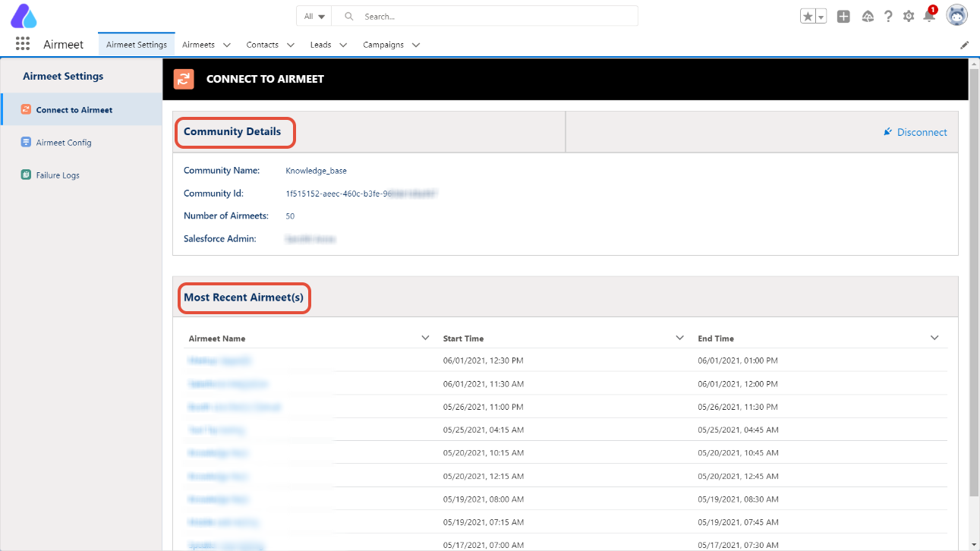Click end time 05/20/2021, 12:45 AM

click(738, 476)
